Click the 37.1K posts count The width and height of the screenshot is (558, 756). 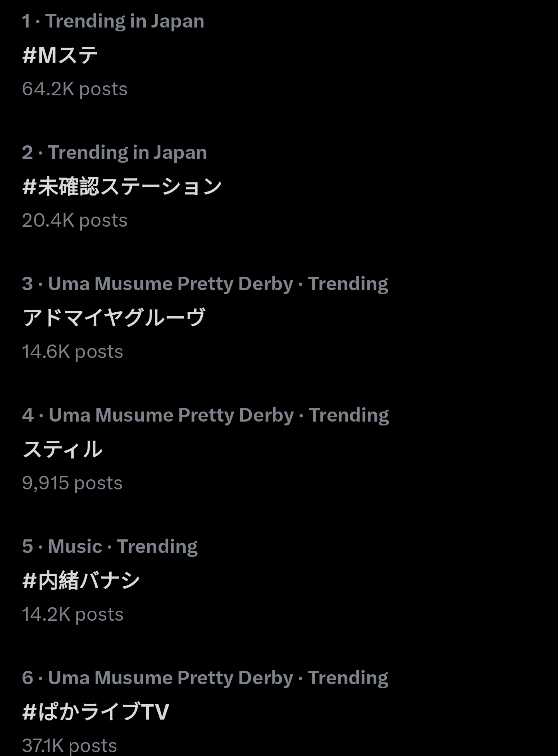[x=69, y=745]
